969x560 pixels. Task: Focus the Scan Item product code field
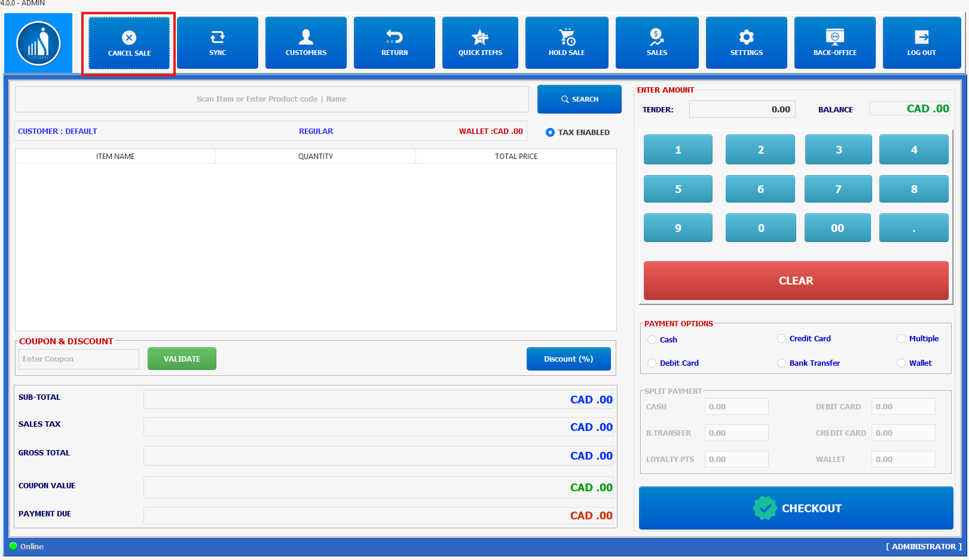click(271, 99)
